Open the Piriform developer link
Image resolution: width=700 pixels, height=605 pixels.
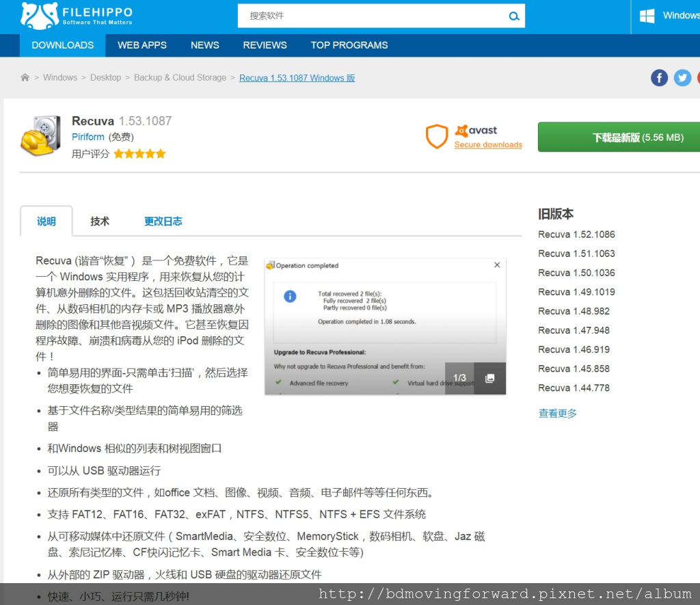pos(88,137)
